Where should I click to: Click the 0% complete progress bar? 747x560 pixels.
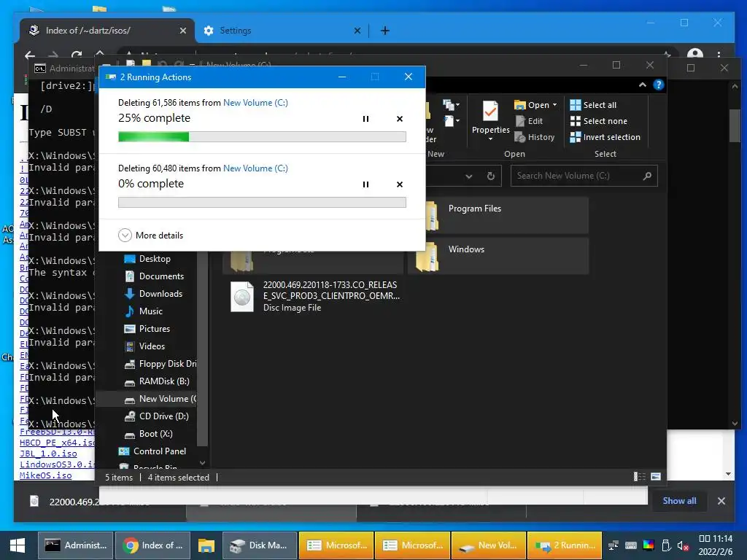tap(262, 203)
